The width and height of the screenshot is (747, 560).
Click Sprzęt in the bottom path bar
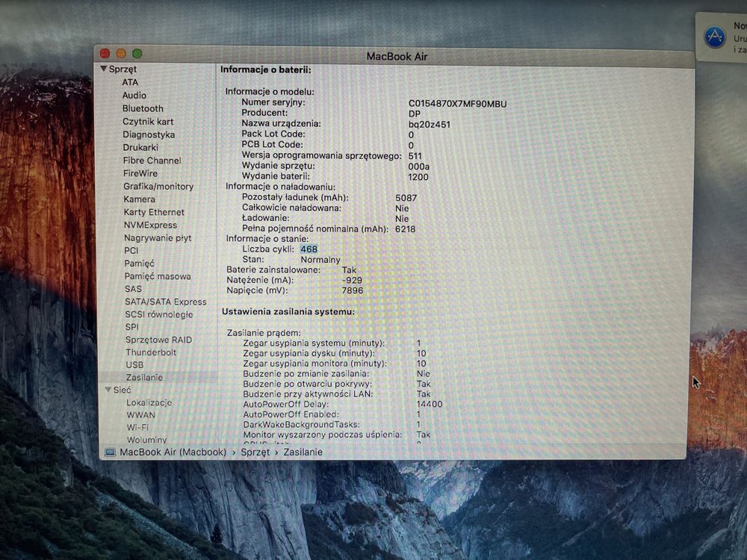pyautogui.click(x=255, y=452)
